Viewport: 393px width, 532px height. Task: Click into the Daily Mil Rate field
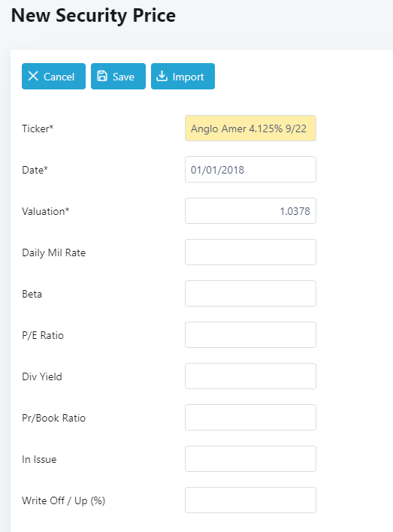pos(250,252)
